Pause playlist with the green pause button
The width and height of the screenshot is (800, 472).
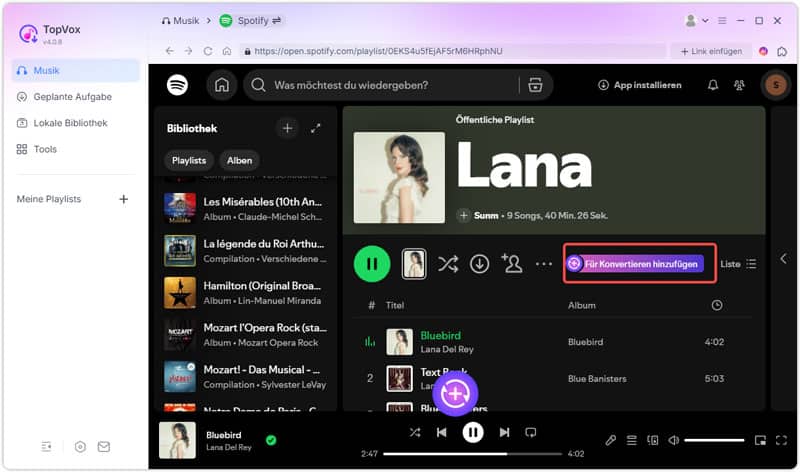click(x=372, y=264)
